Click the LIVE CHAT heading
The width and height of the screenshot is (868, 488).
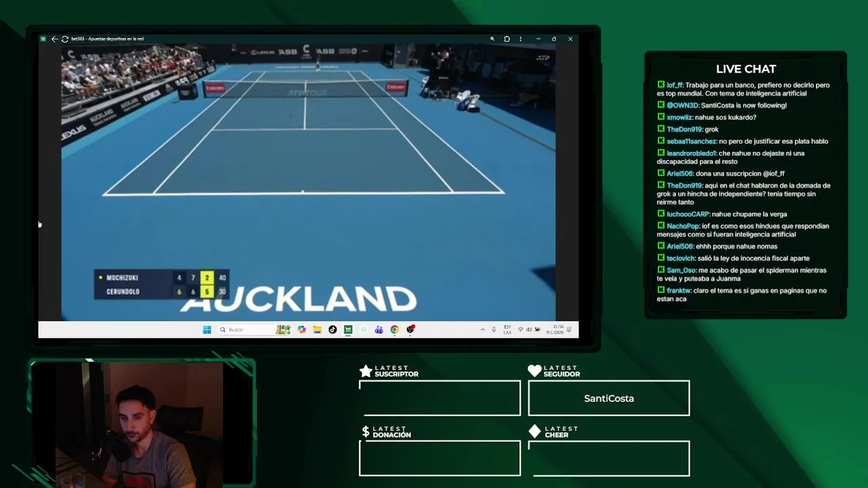pos(746,69)
